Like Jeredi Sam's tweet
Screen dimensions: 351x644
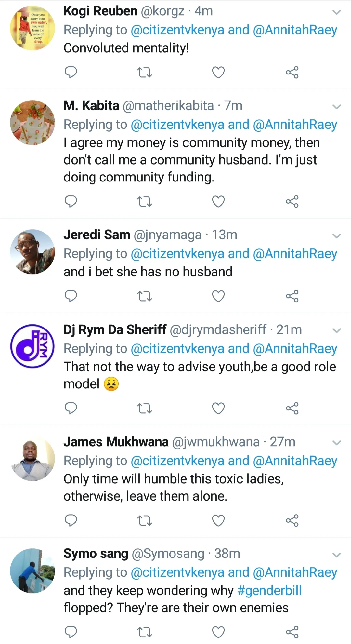click(x=218, y=296)
